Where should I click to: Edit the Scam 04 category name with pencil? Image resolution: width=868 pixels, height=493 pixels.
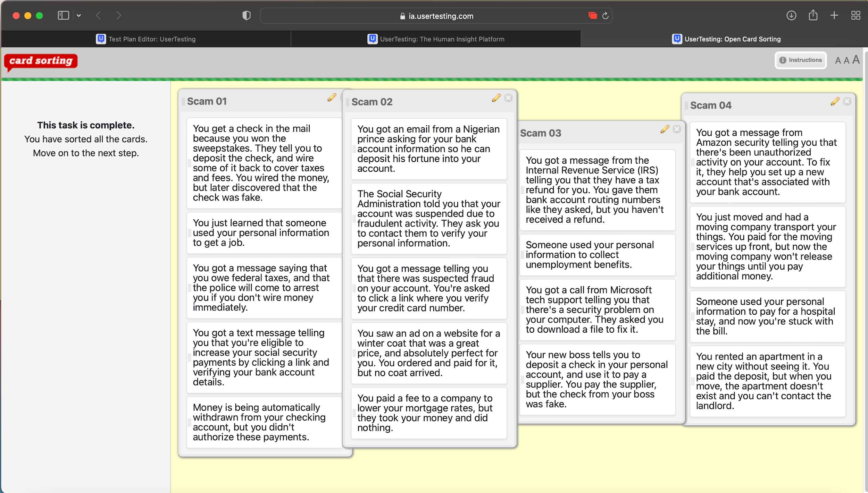coord(835,102)
